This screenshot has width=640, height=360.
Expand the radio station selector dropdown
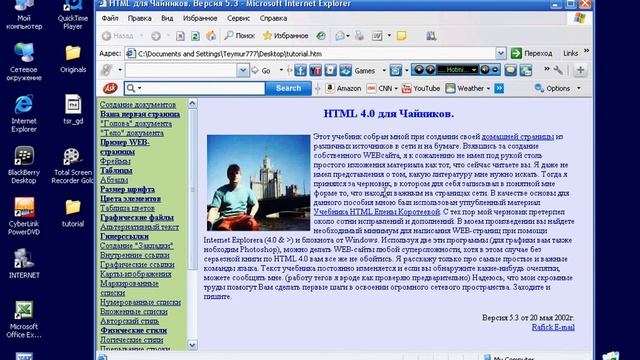[x=473, y=70]
